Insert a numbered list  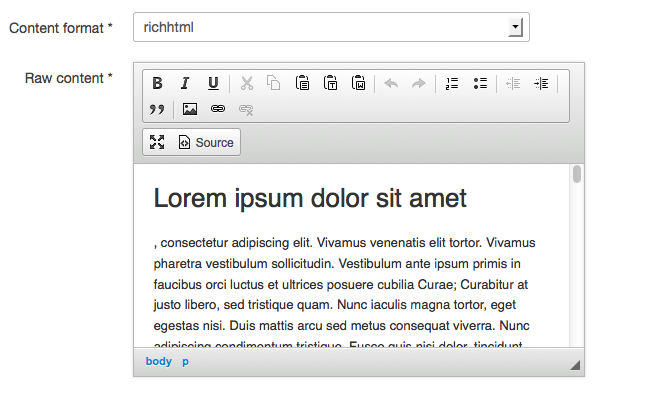click(452, 83)
